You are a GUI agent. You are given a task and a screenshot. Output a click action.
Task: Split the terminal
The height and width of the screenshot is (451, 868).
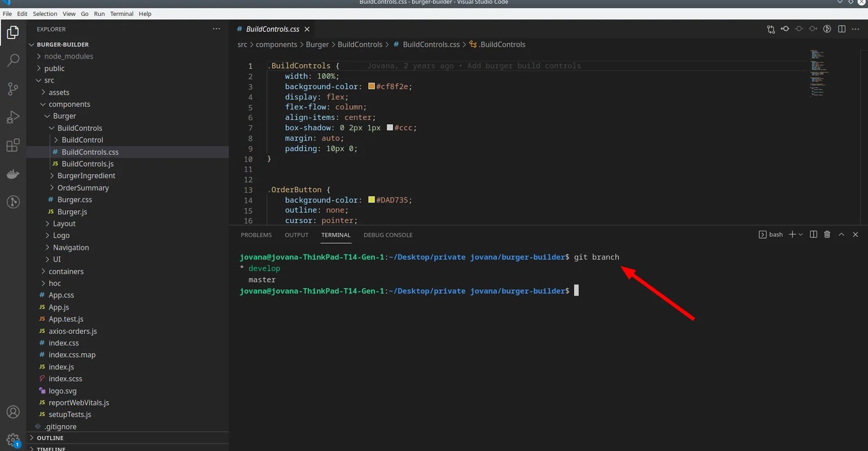[x=814, y=234]
